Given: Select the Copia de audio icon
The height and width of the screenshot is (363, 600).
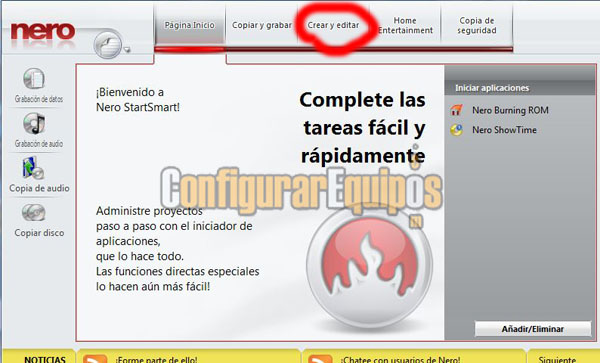Looking at the screenshot, I should pyautogui.click(x=33, y=168).
